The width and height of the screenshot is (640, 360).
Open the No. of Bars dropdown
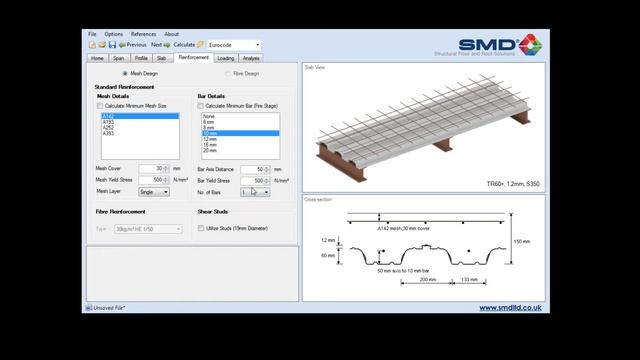255,192
